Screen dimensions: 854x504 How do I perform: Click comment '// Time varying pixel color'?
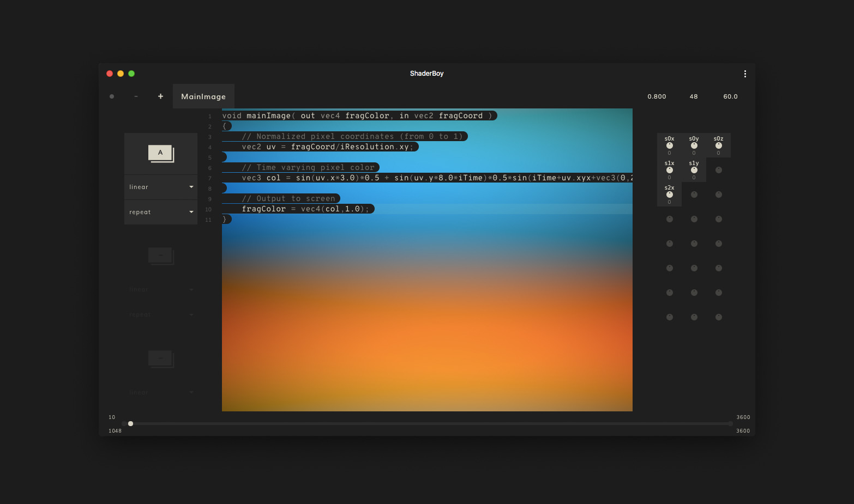pyautogui.click(x=308, y=167)
